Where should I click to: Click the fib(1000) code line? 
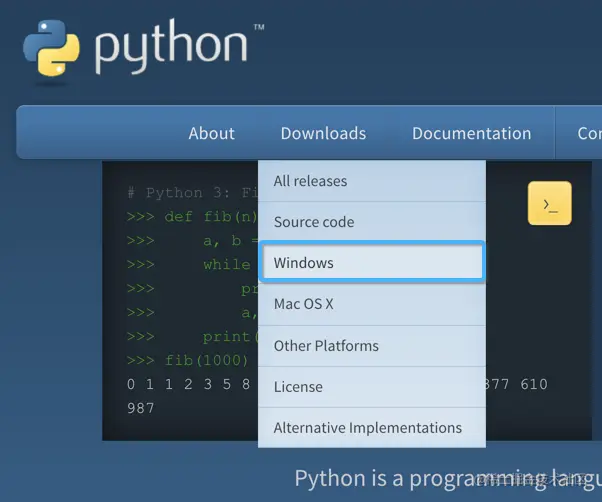click(187, 360)
